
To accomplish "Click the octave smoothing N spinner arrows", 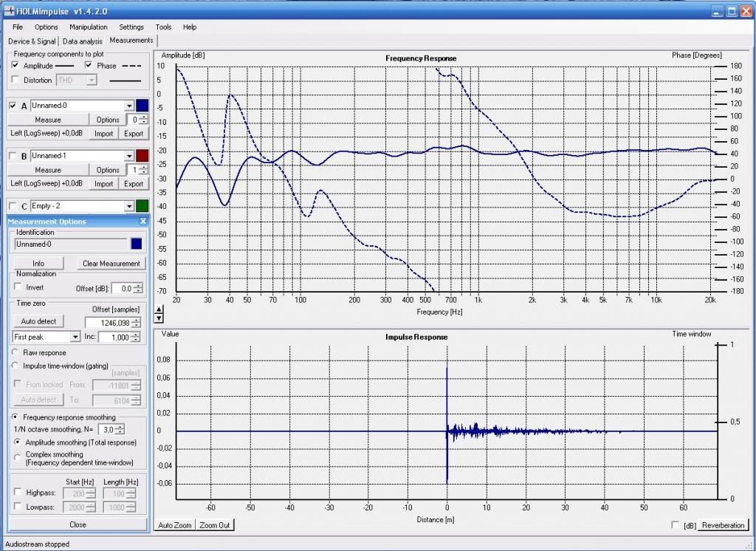I will coord(120,429).
